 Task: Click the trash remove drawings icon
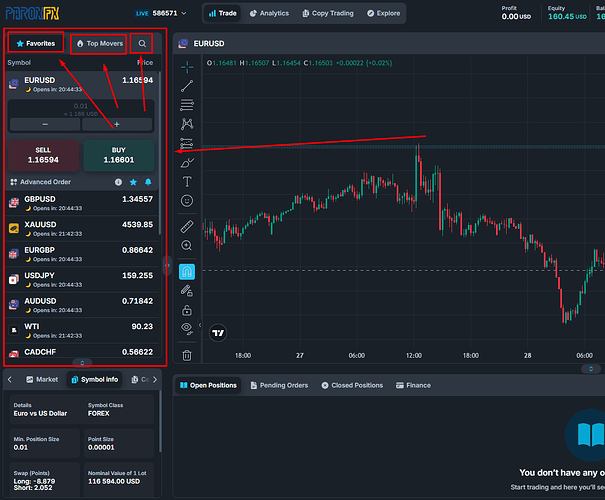coord(187,355)
